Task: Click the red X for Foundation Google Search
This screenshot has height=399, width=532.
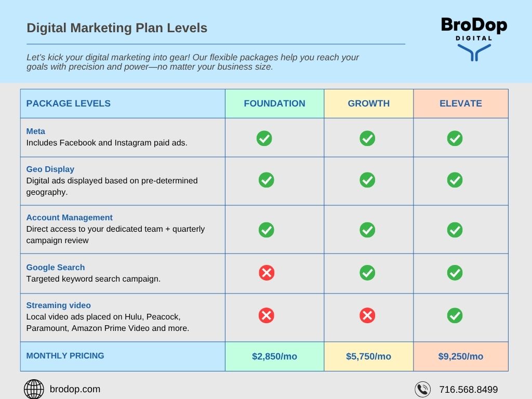Action: 267,273
